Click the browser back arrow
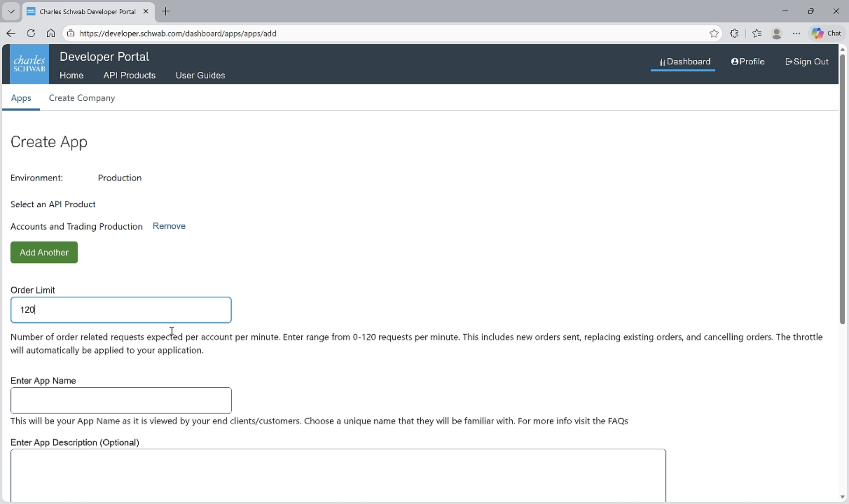Image resolution: width=849 pixels, height=504 pixels. (10, 33)
